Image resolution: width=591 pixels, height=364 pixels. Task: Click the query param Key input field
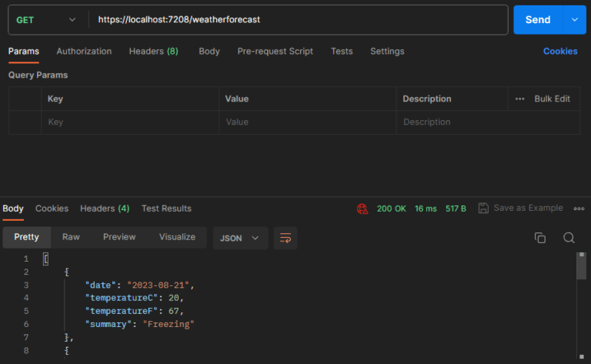[130, 122]
